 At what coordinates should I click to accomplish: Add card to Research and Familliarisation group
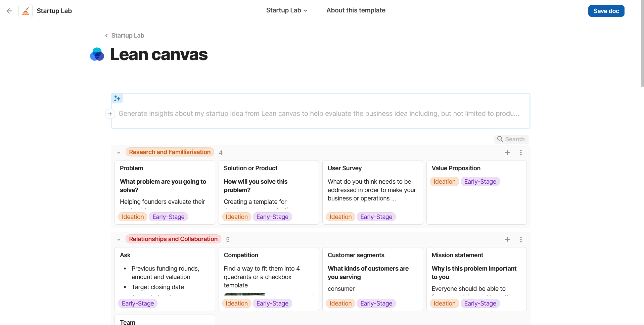pyautogui.click(x=507, y=153)
